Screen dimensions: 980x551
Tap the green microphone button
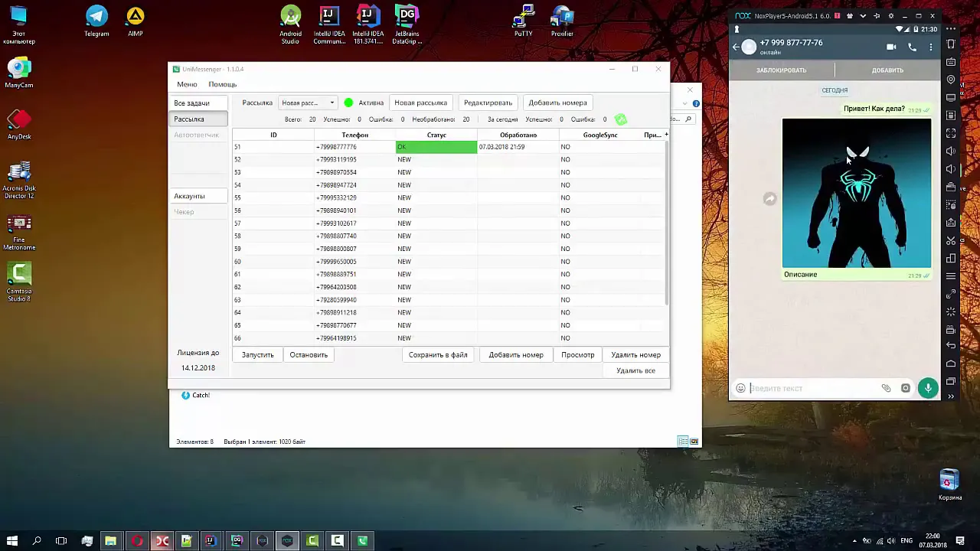tap(928, 388)
